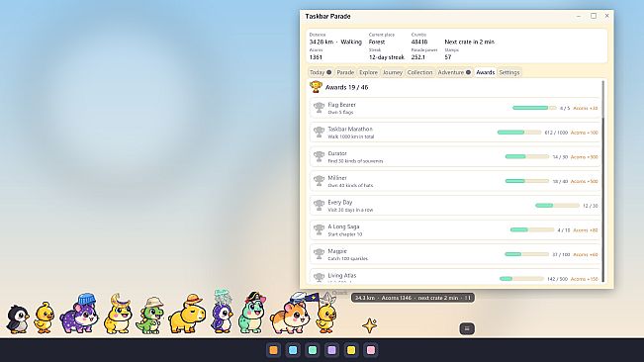Open the teal taskbar app icon

[313, 350]
